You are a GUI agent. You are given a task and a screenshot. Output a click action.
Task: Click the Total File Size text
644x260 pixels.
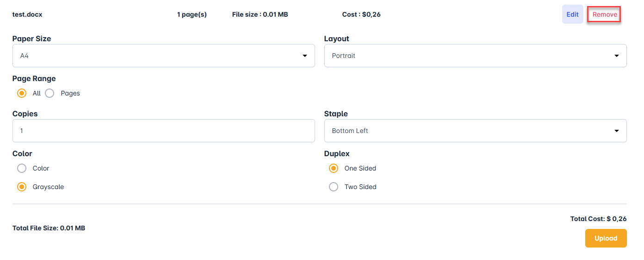click(x=49, y=228)
